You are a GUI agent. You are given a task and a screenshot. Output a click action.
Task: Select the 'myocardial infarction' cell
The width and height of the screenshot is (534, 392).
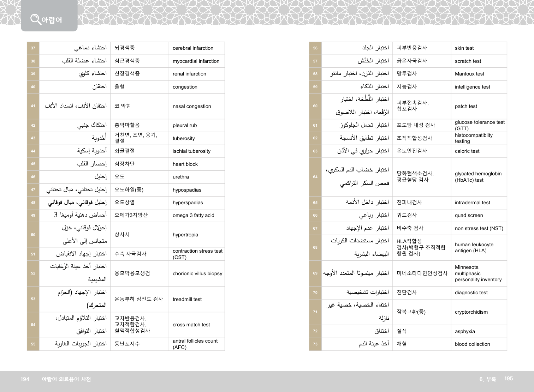(196, 61)
